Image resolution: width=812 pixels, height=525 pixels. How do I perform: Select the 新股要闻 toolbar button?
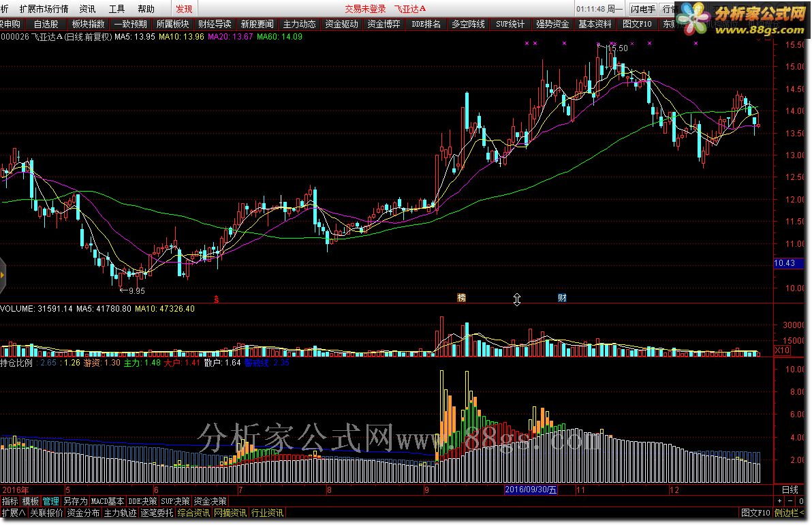(257, 24)
